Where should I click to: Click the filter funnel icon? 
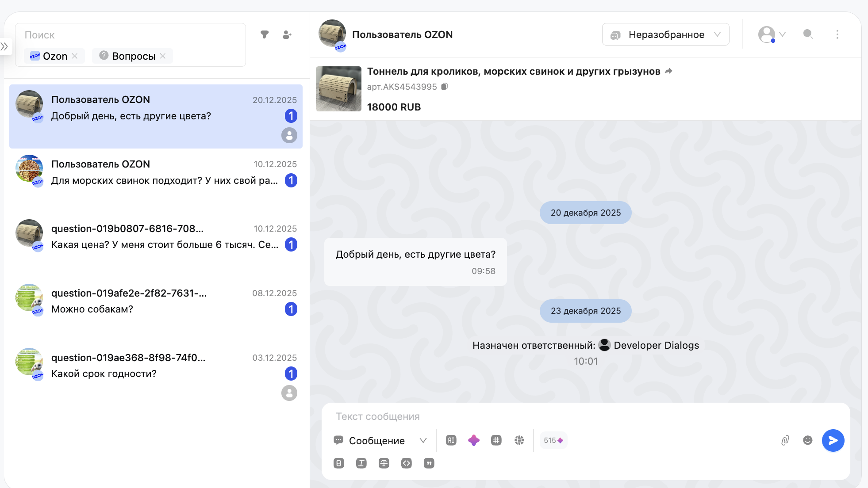(x=265, y=34)
